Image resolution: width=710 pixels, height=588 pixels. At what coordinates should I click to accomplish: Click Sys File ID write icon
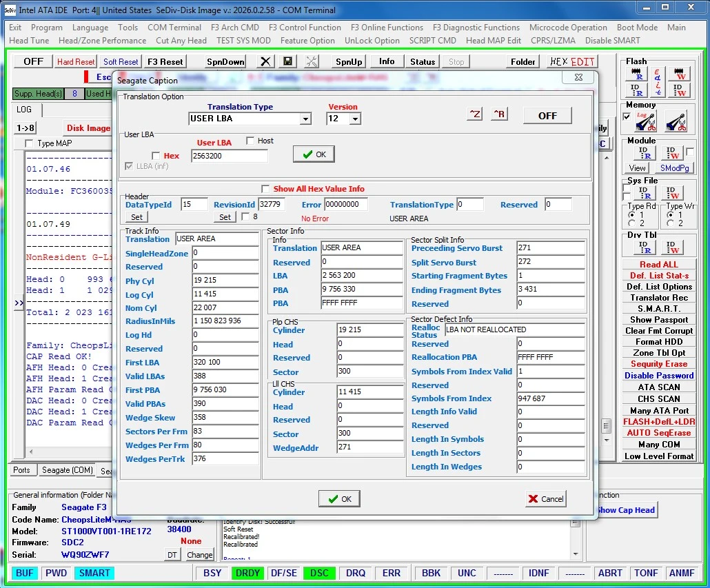(x=672, y=193)
